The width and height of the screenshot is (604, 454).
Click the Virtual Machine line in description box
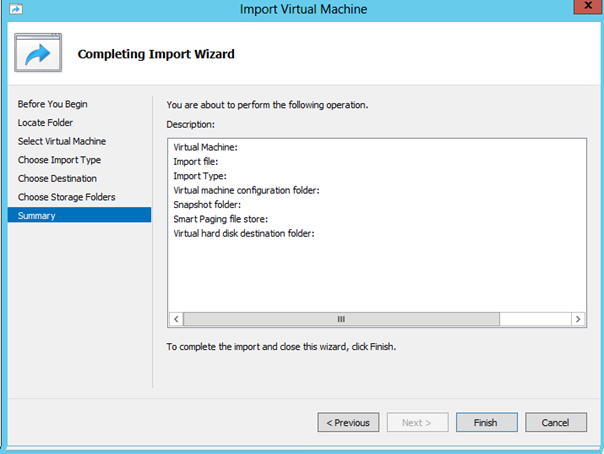pyautogui.click(x=205, y=147)
